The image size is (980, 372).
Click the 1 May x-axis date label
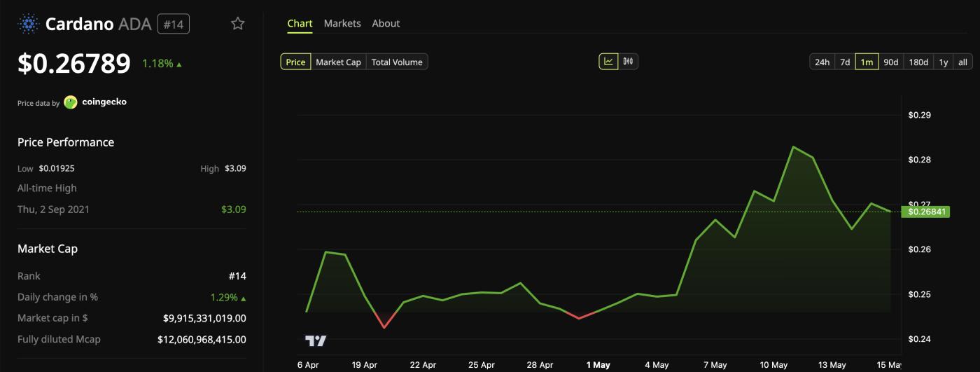(598, 365)
